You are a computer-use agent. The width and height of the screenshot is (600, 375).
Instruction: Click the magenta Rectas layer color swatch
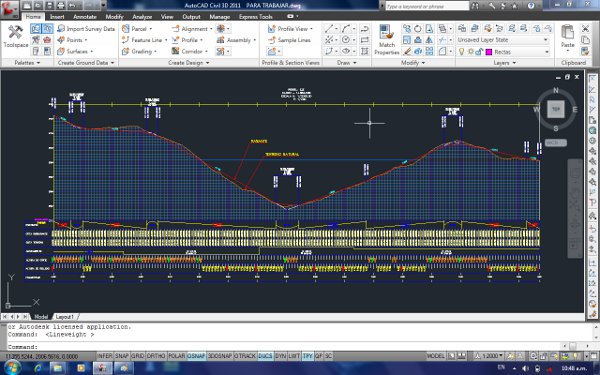pyautogui.click(x=489, y=52)
